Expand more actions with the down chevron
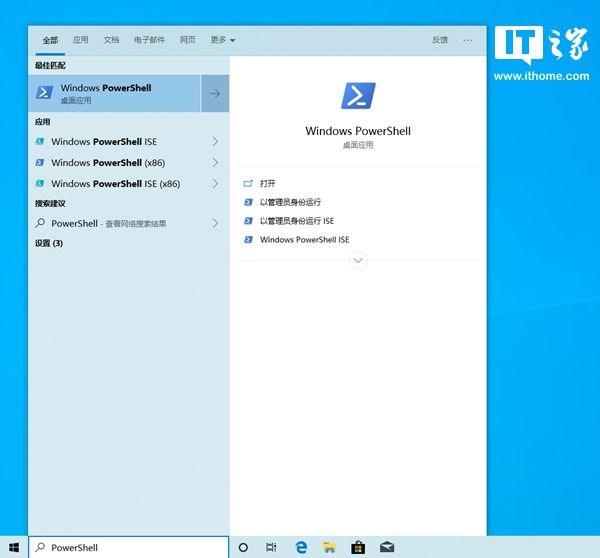The height and width of the screenshot is (558, 600). click(358, 261)
